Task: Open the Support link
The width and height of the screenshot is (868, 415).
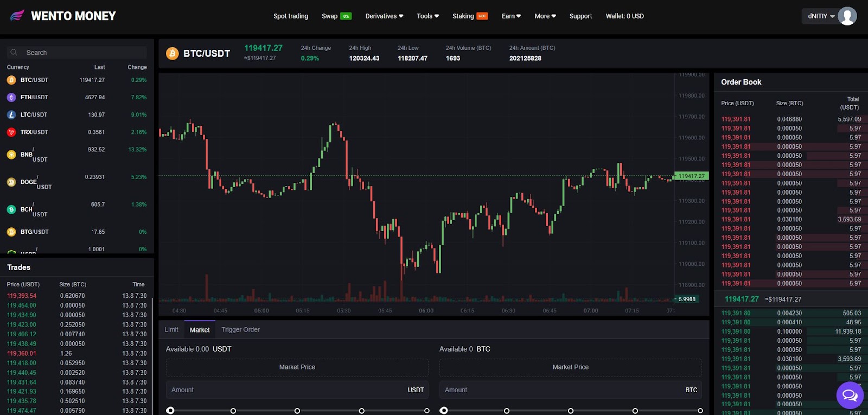Action: (x=580, y=16)
